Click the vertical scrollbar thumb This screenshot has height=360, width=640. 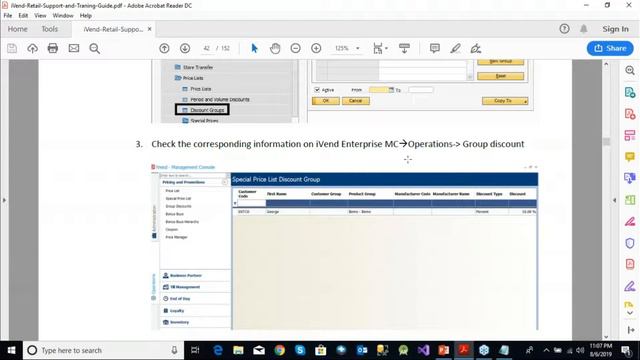[606, 141]
